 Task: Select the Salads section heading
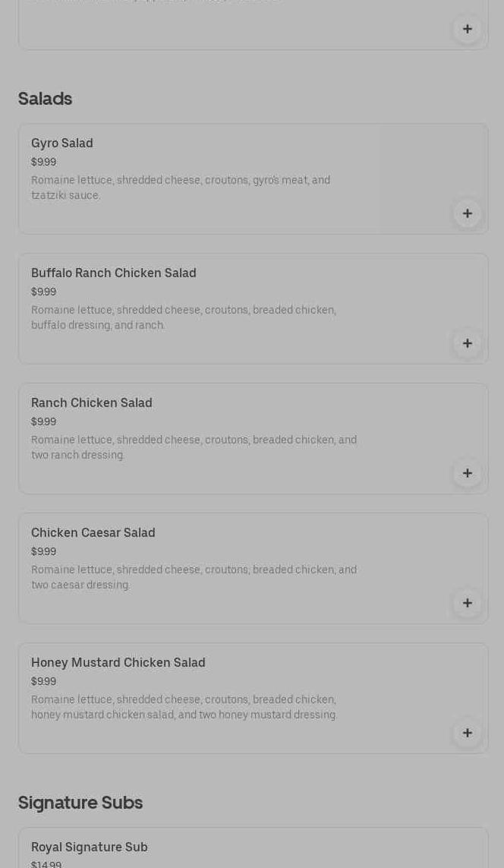point(45,99)
